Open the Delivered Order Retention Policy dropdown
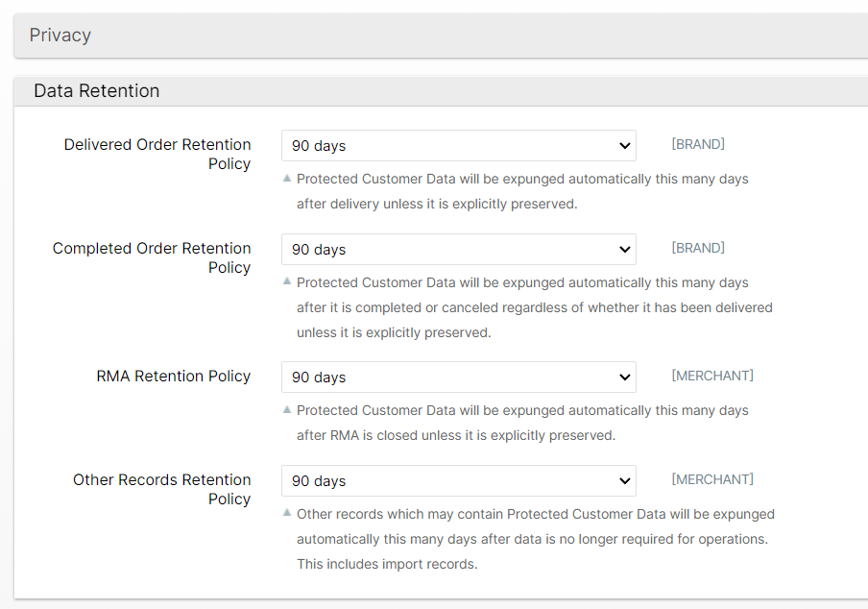This screenshot has height=609, width=868. (458, 146)
